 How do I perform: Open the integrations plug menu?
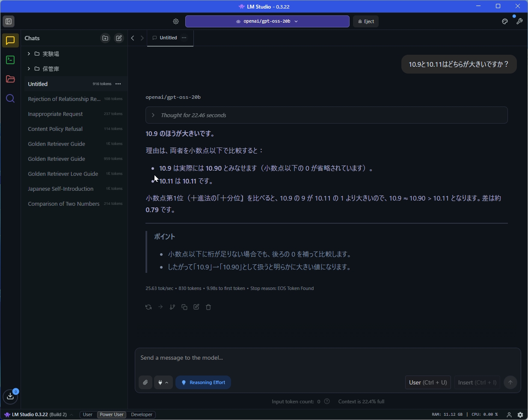163,382
